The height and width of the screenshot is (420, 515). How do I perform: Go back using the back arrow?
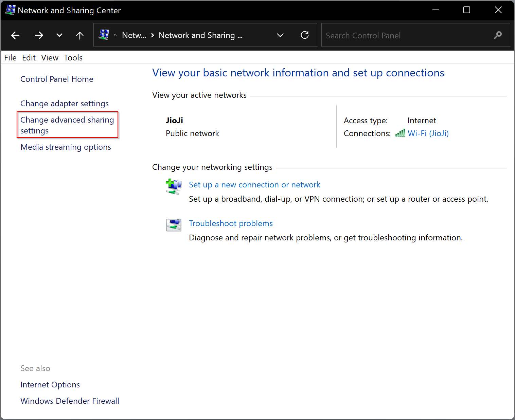pos(15,35)
